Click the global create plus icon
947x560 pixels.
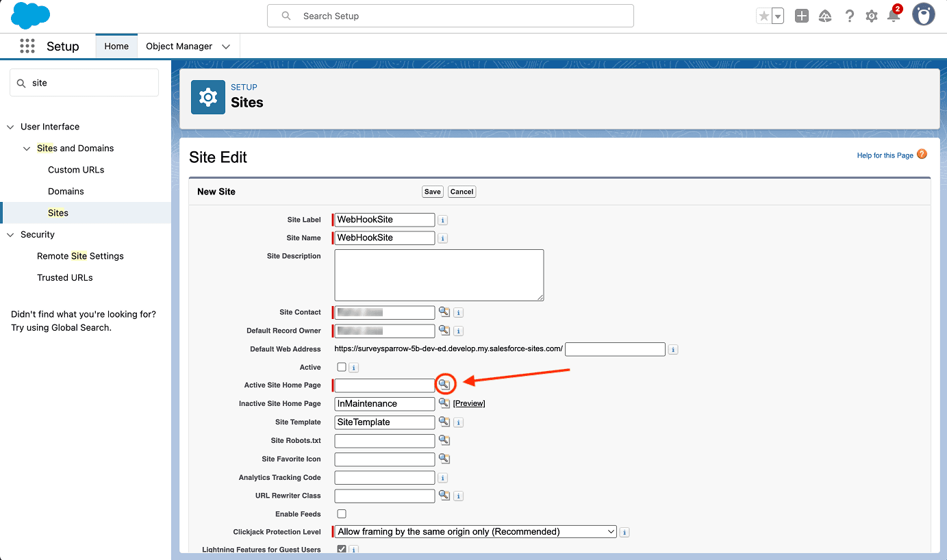[801, 16]
